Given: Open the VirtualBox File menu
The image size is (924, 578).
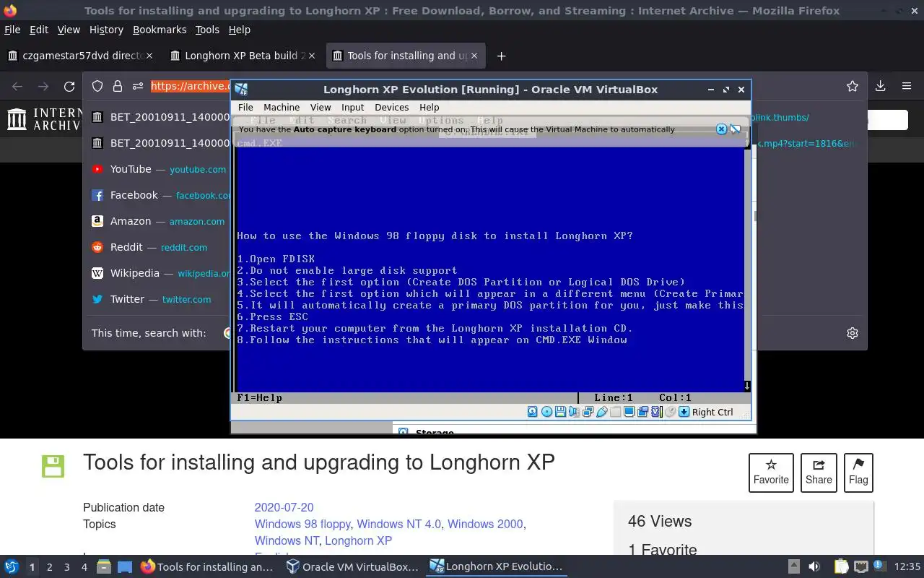Looking at the screenshot, I should point(245,107).
